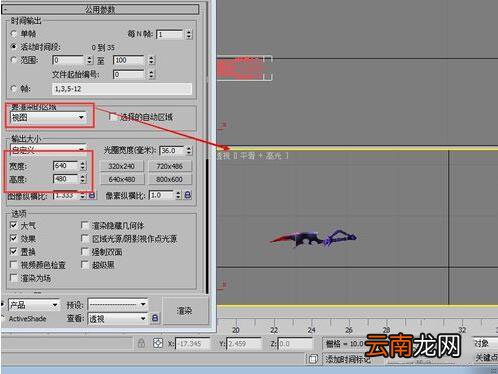
Task: Open the 查看 dropdown showing 透视
Action: click(118, 319)
